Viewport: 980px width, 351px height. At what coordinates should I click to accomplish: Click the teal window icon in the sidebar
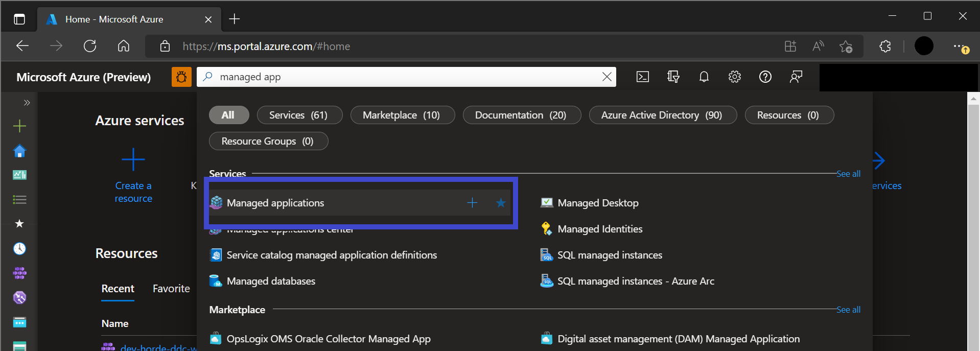pos(19,322)
